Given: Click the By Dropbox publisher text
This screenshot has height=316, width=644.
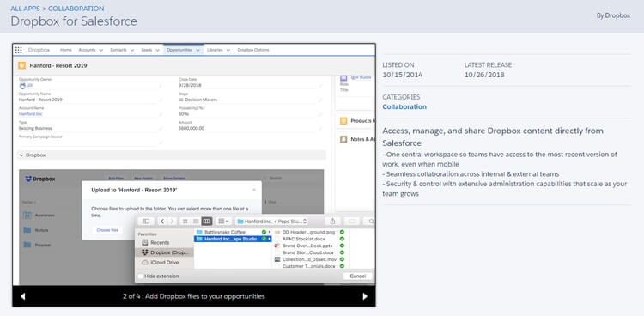Looking at the screenshot, I should 613,15.
